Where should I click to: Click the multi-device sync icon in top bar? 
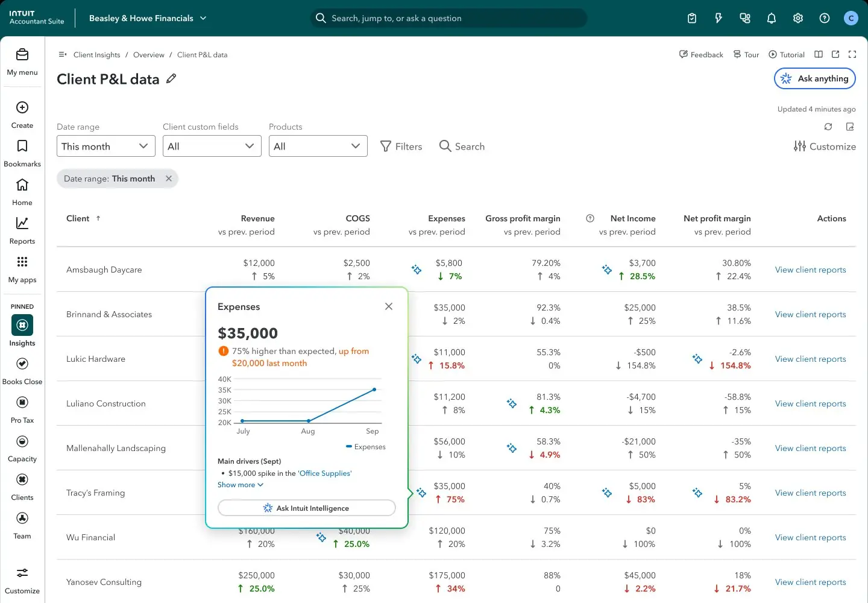tap(745, 18)
